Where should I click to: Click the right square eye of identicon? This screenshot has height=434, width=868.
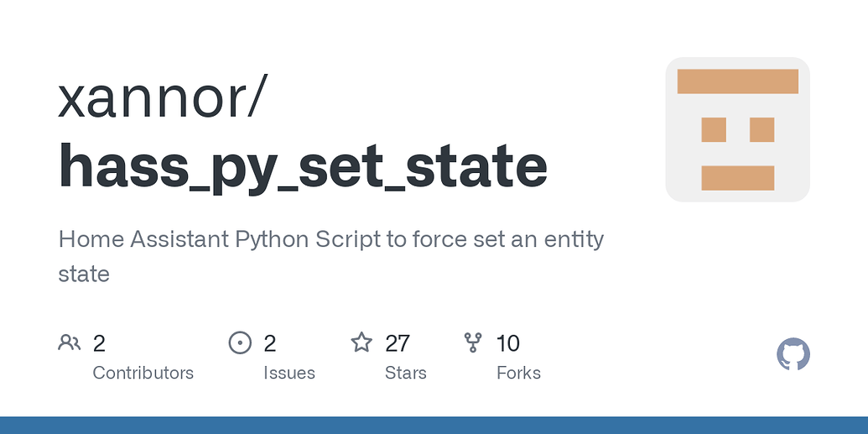click(x=761, y=130)
